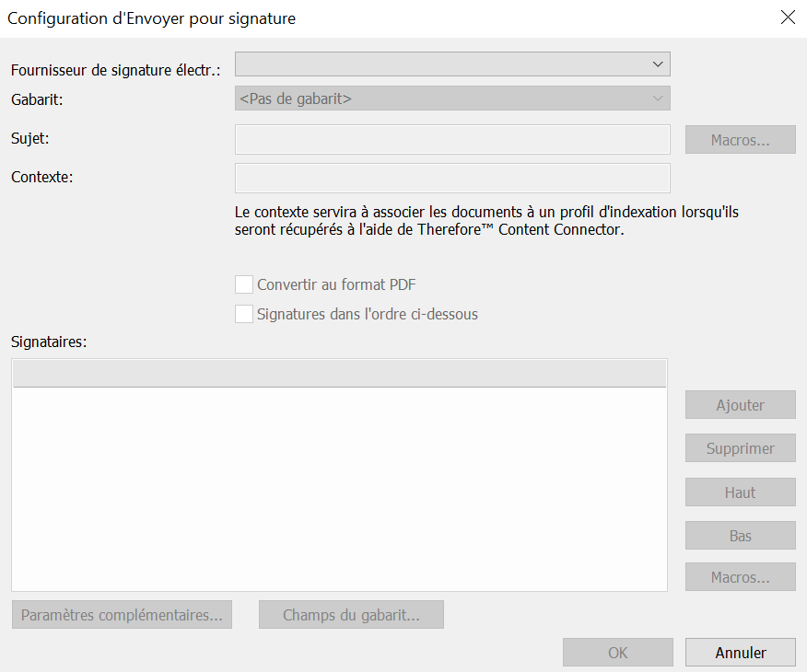Open Macros button beside Signataires list

[740, 577]
